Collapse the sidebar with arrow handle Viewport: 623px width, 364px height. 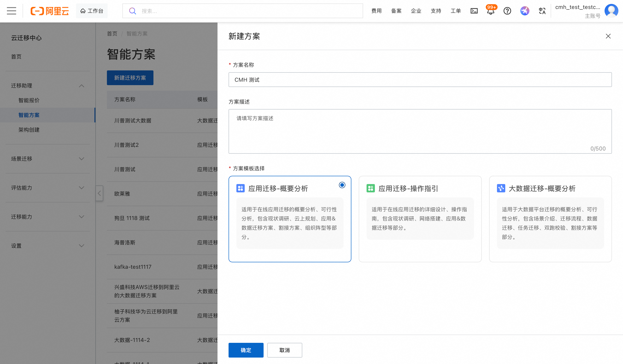(x=99, y=193)
